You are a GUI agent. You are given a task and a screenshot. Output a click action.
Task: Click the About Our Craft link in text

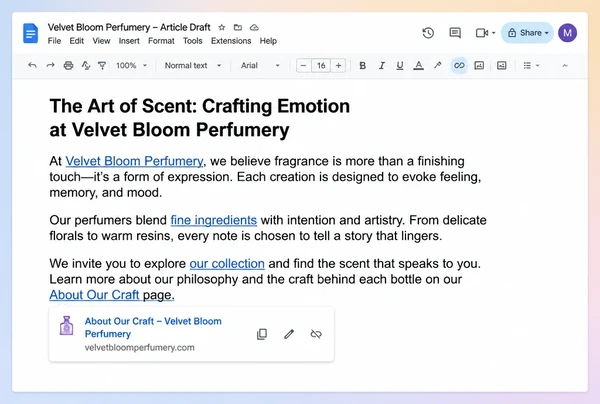94,295
